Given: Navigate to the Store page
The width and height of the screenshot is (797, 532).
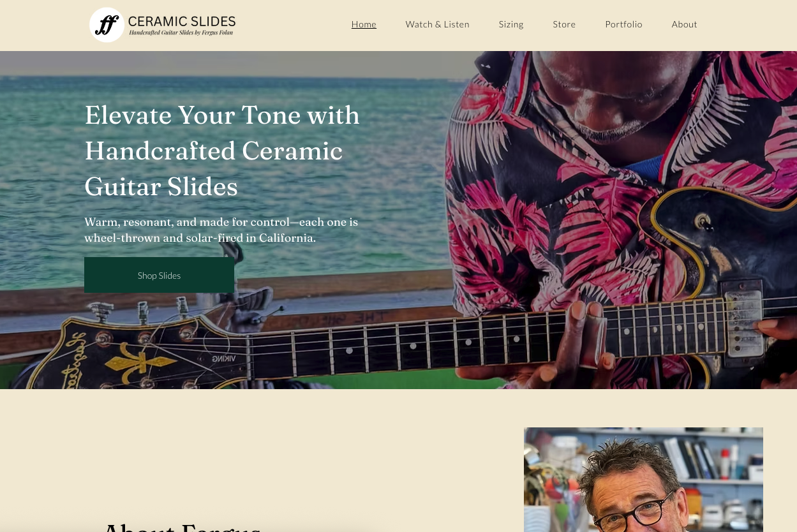Looking at the screenshot, I should pyautogui.click(x=564, y=24).
